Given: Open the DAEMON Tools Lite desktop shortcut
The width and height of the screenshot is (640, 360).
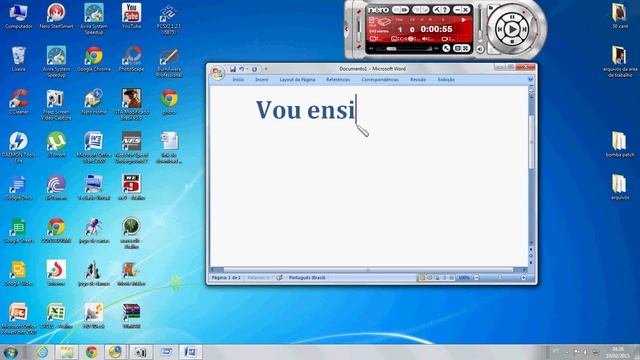Looking at the screenshot, I should click(18, 148).
